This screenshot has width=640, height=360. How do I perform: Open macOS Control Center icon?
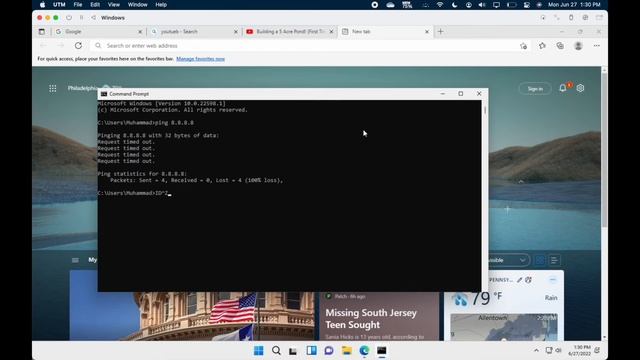click(527, 4)
